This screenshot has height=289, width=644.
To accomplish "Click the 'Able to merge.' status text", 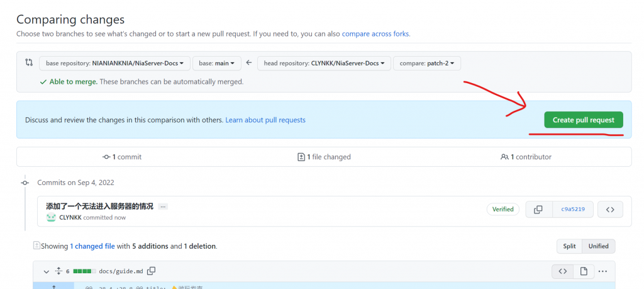I will [x=74, y=82].
